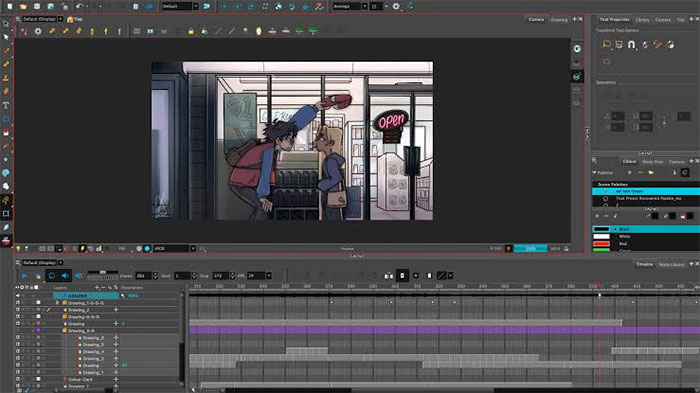Enable the magnet Snap option in Tool Properties
This screenshot has width=700, height=393.
click(631, 44)
